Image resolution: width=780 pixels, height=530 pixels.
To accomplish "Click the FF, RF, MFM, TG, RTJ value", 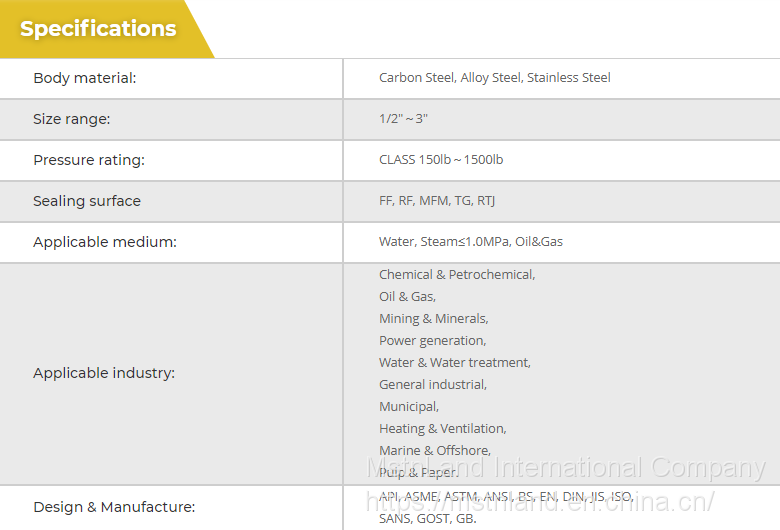I will tap(437, 201).
